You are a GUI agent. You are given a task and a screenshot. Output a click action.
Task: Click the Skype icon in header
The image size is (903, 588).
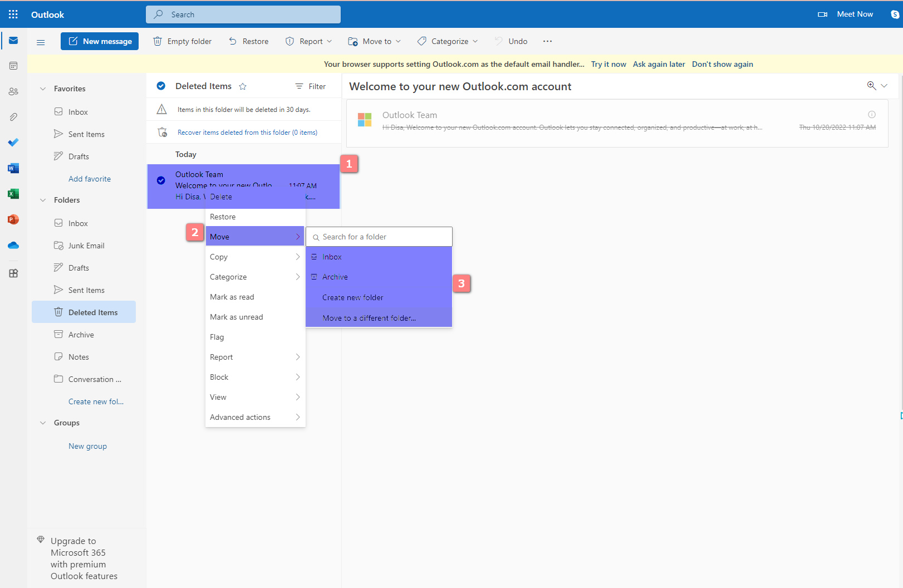click(x=895, y=14)
